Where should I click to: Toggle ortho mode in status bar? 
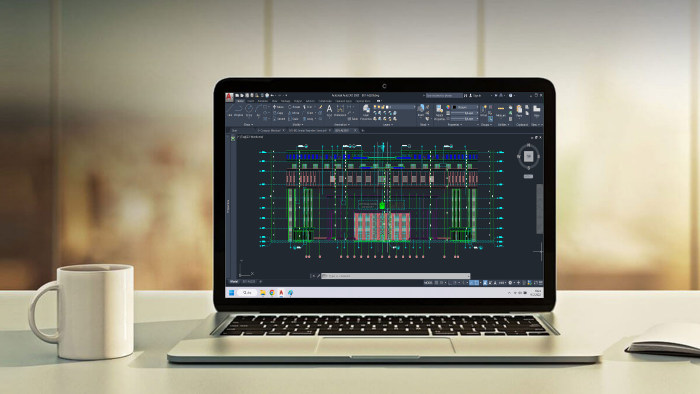451,283
